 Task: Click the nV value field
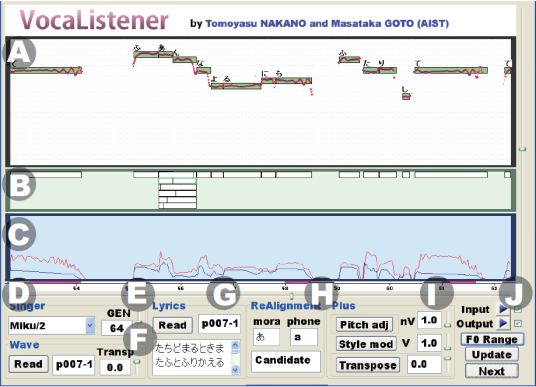pyautogui.click(x=429, y=320)
